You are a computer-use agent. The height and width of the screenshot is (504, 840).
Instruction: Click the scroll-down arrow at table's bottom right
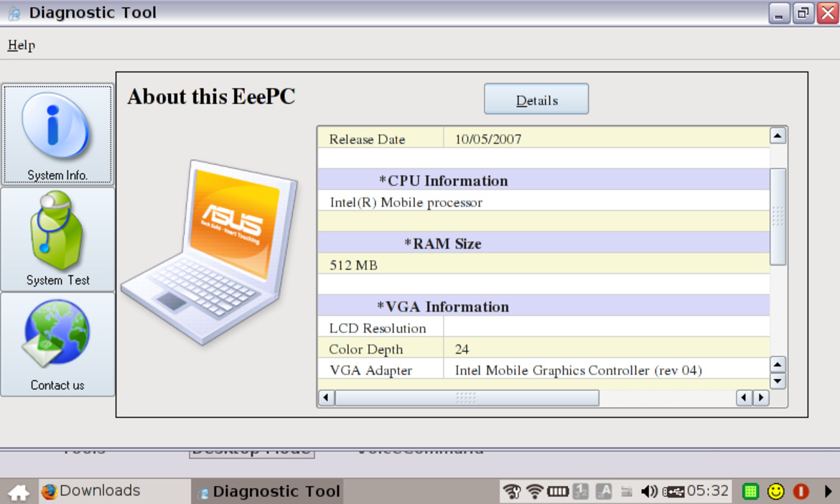pyautogui.click(x=778, y=381)
